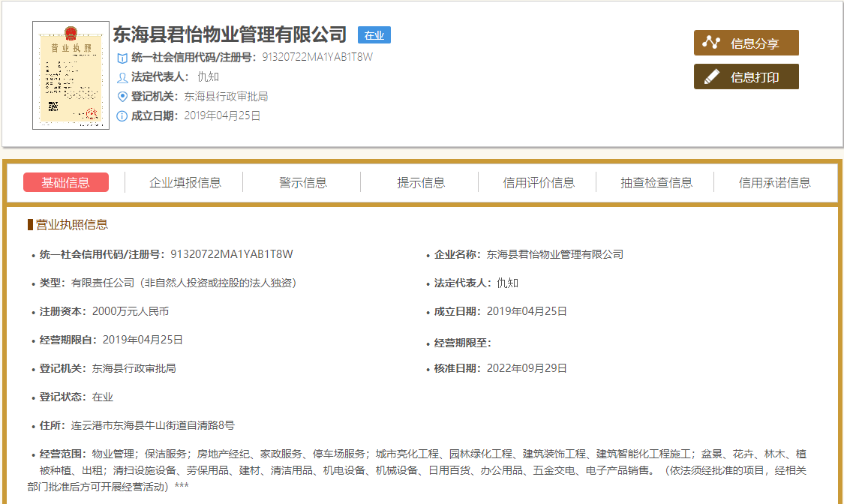
Task: Open the 营业执照 license thumbnail image
Action: 71,75
